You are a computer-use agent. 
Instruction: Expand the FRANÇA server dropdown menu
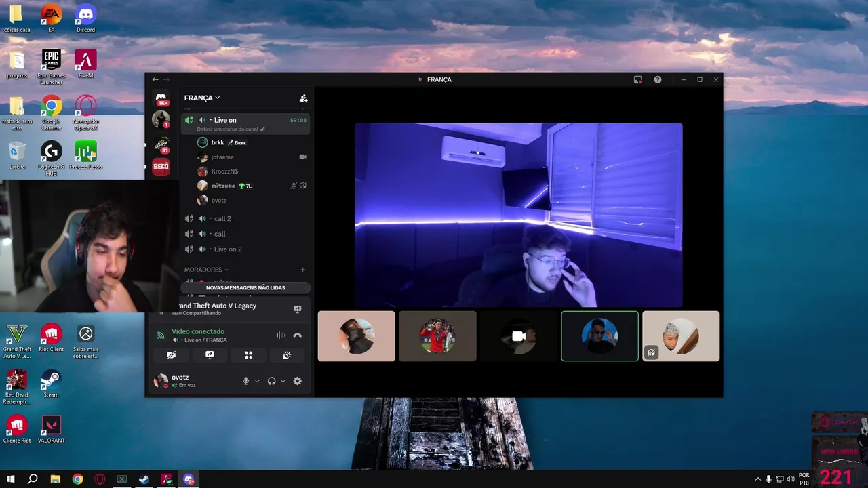pyautogui.click(x=202, y=98)
